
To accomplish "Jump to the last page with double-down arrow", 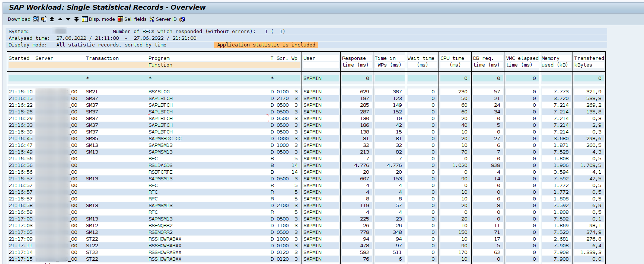I will 76,19.
